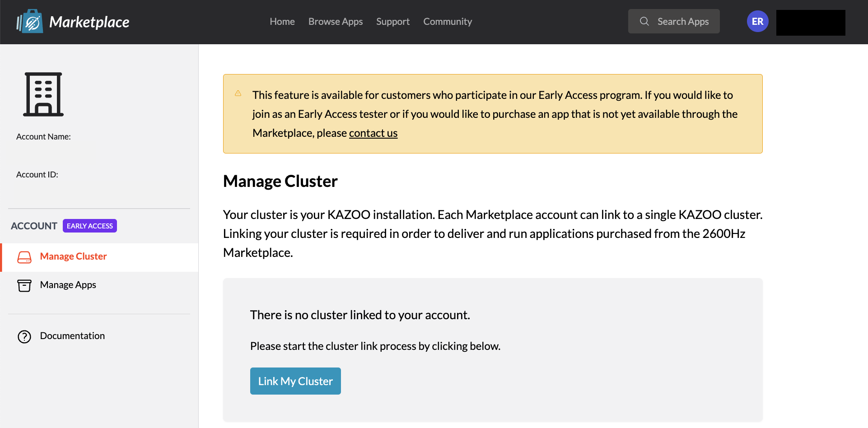Viewport: 868px width, 428px height.
Task: Click the ACCOUNT section heading
Action: coord(34,226)
